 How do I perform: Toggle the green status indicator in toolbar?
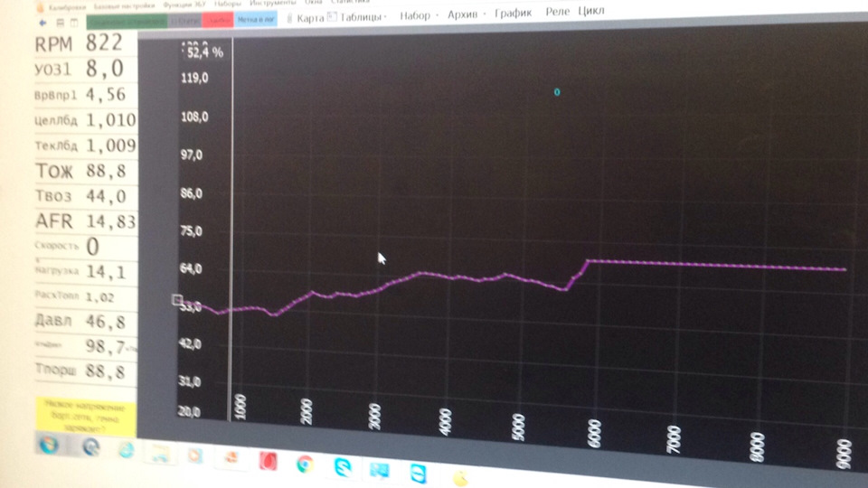[125, 20]
